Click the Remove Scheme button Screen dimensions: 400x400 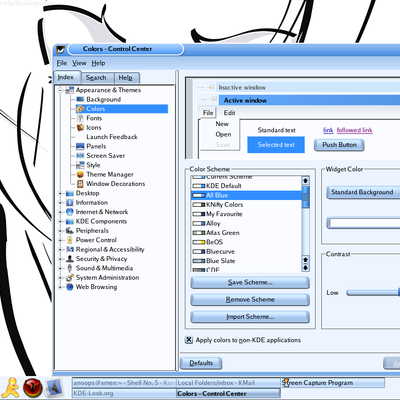coord(250,300)
